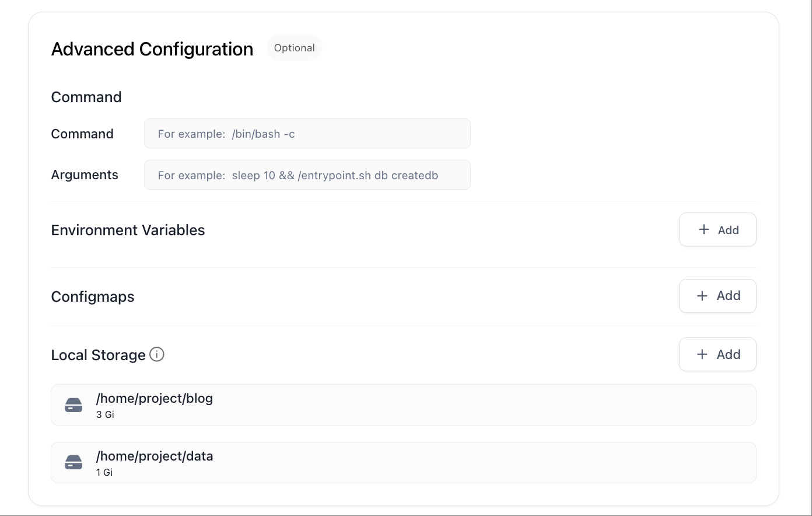The width and height of the screenshot is (812, 516).
Task: Add a new local storage volume
Action: [x=717, y=354]
